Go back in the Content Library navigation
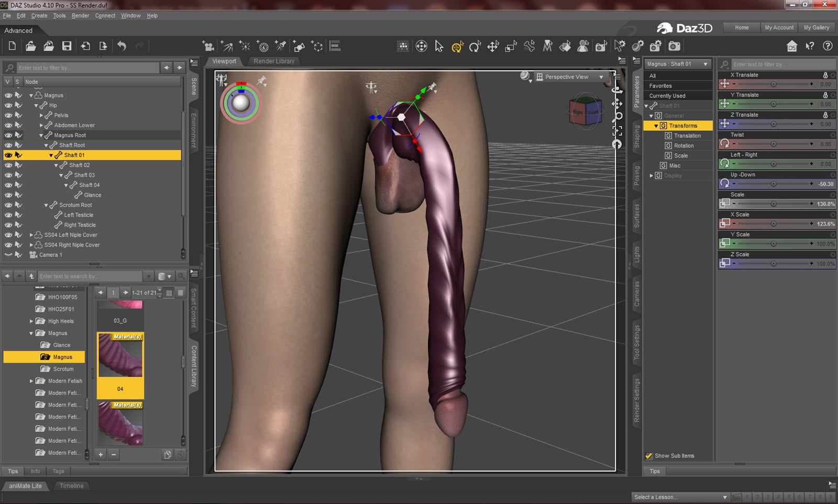 coord(7,276)
